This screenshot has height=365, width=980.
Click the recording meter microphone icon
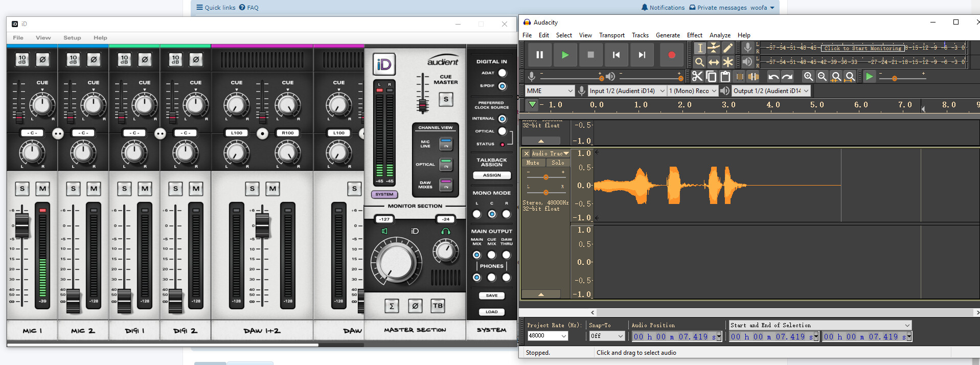pos(748,48)
